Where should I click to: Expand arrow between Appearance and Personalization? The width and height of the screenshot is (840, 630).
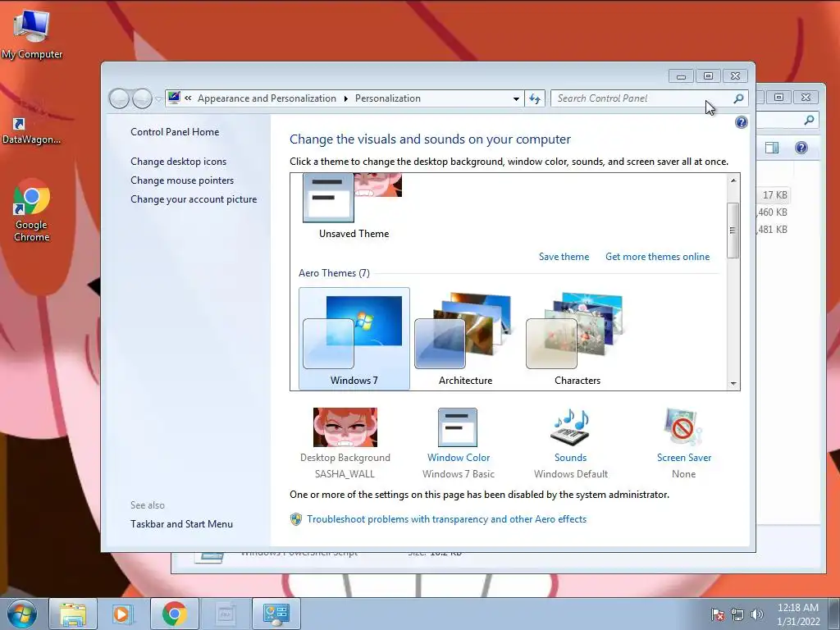pyautogui.click(x=345, y=98)
